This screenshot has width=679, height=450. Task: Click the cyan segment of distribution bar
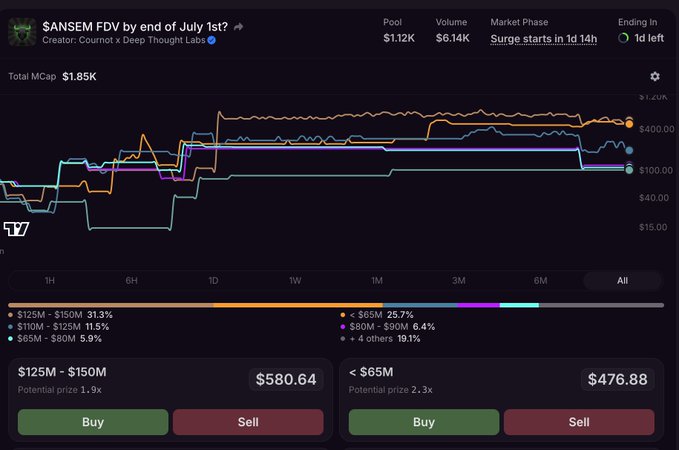click(x=519, y=305)
